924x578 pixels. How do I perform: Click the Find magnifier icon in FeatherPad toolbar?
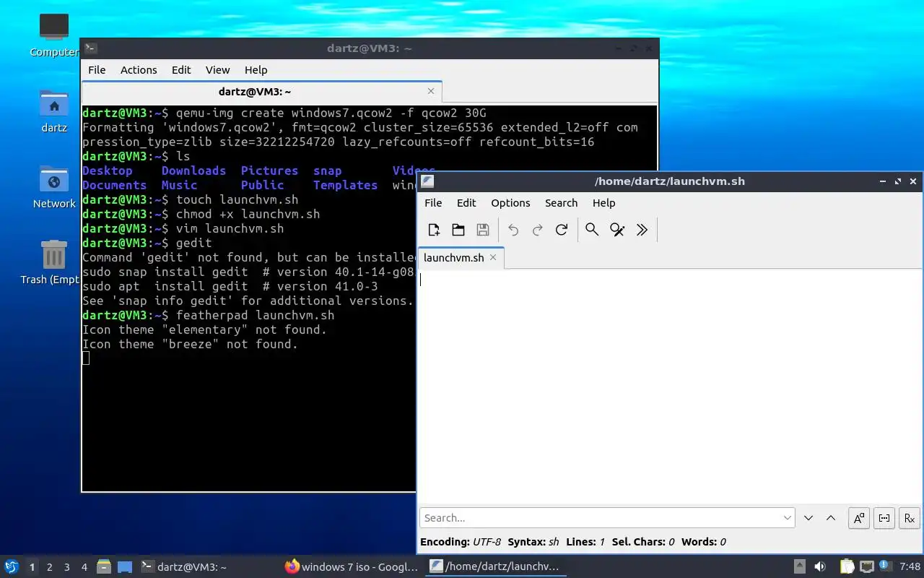point(592,230)
